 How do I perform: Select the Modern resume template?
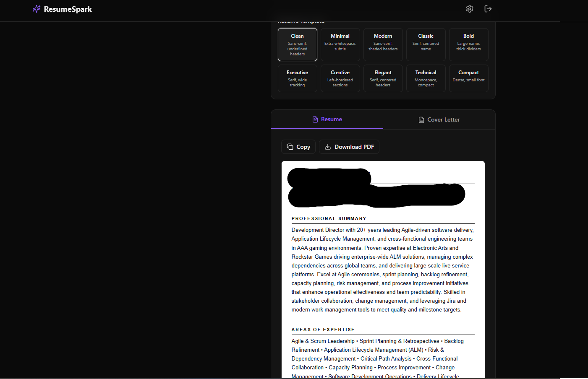383,44
